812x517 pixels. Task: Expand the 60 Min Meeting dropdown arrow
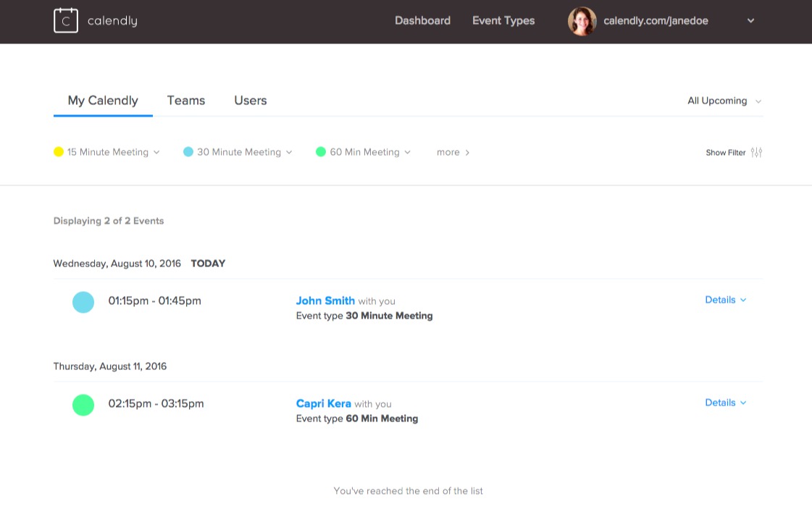[x=407, y=152]
